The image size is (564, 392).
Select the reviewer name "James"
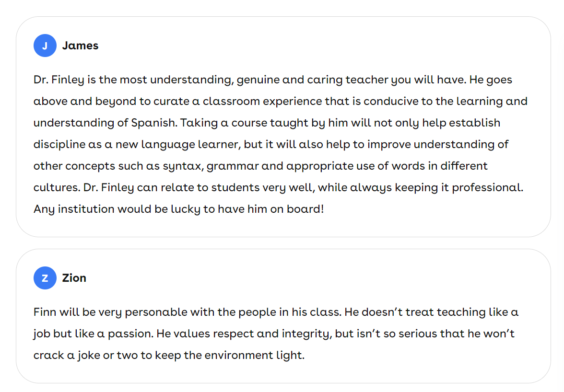[x=80, y=46]
